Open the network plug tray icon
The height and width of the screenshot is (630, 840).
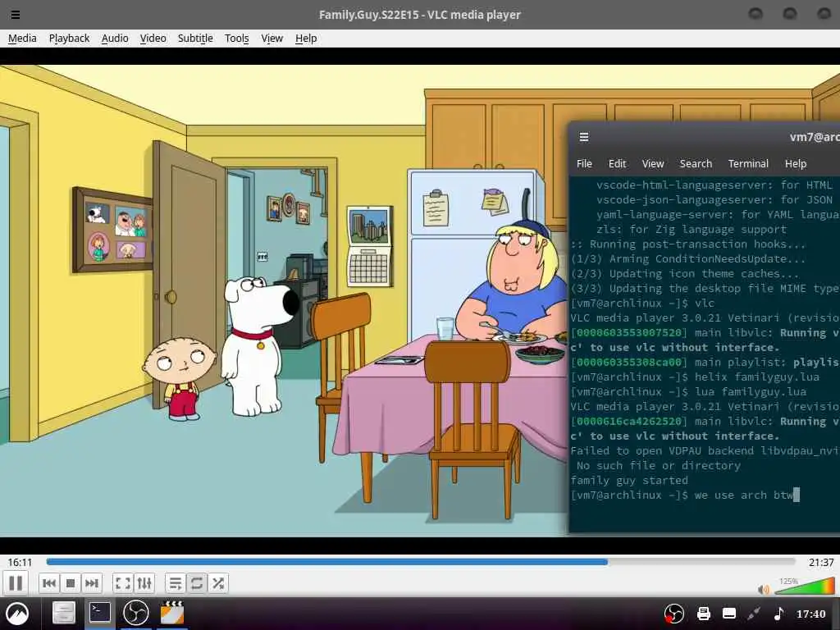click(754, 614)
